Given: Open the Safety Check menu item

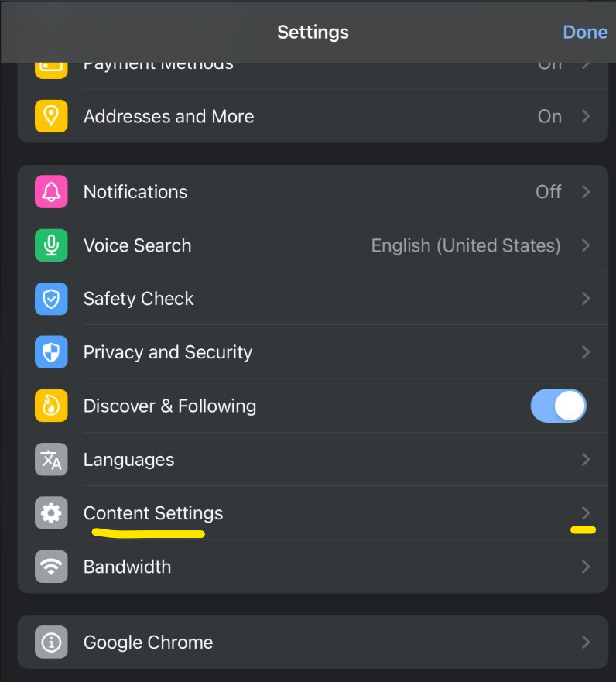Looking at the screenshot, I should [x=313, y=299].
